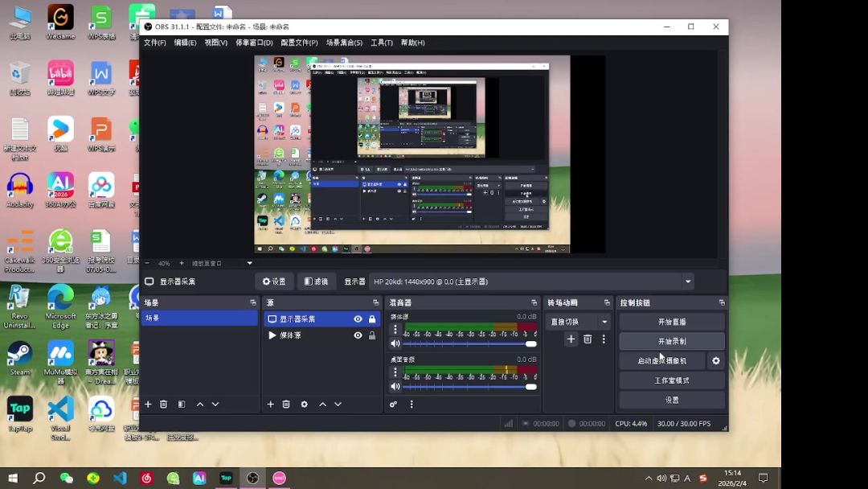The height and width of the screenshot is (489, 868).
Task: Unlock the 显示器采集 source with its lock icon
Action: [x=372, y=319]
